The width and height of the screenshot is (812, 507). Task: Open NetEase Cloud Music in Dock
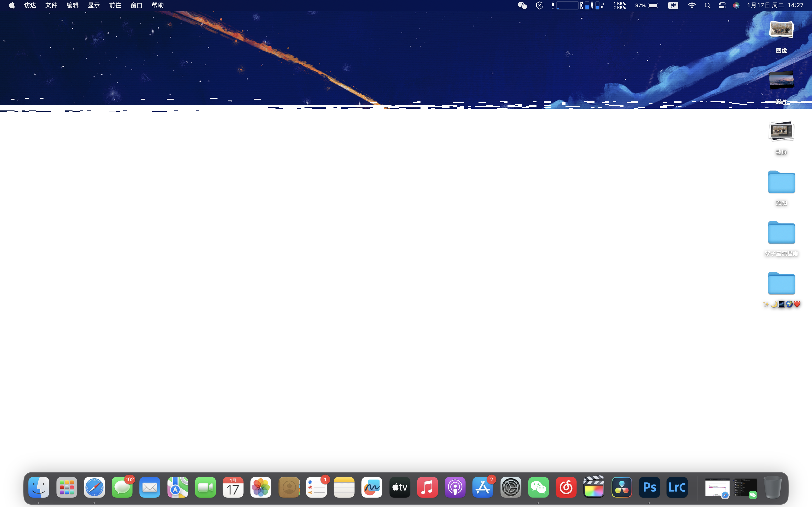(566, 487)
